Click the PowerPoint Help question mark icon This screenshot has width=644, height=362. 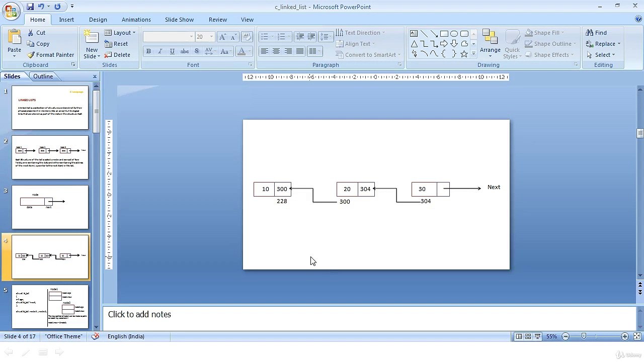[638, 19]
